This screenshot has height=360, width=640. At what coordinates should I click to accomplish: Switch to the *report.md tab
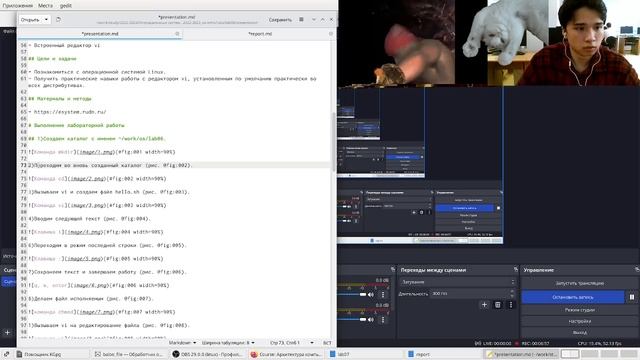[x=260, y=34]
